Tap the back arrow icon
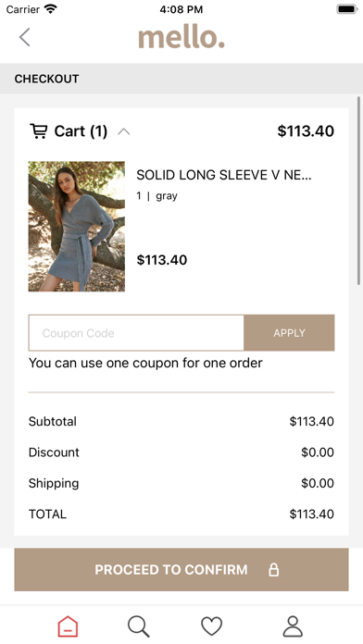This screenshot has height=644, width=363. (25, 37)
